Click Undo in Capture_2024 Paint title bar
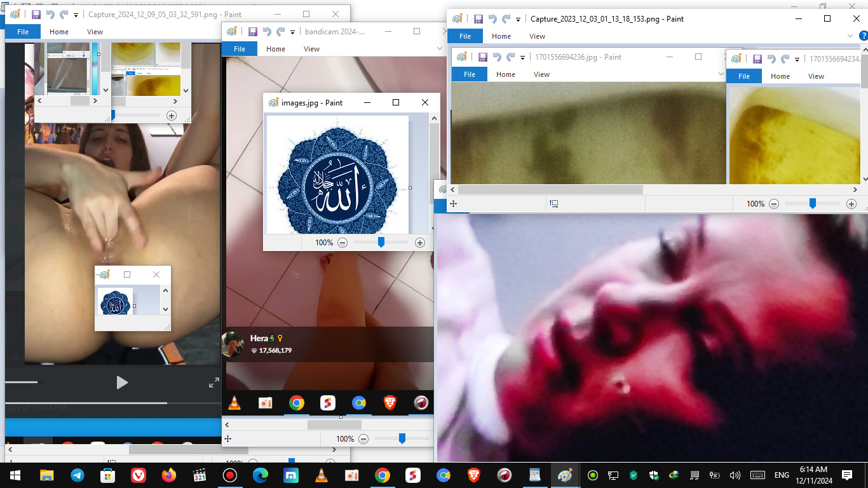 (50, 15)
